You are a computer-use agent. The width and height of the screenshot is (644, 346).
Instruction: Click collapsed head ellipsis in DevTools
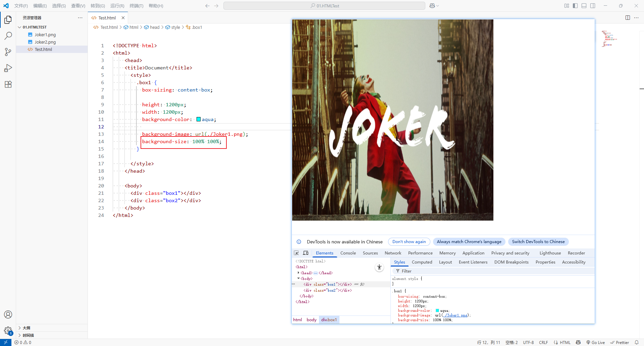tap(316, 273)
